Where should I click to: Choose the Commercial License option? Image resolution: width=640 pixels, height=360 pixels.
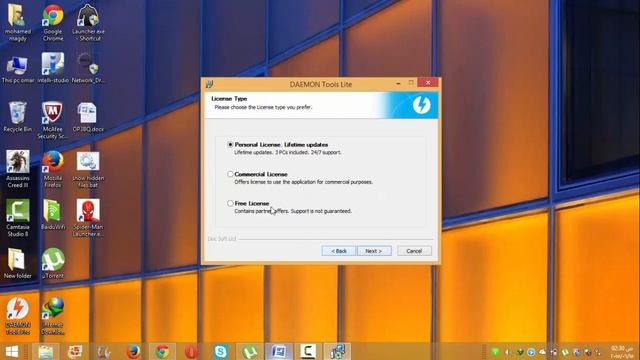(x=230, y=174)
